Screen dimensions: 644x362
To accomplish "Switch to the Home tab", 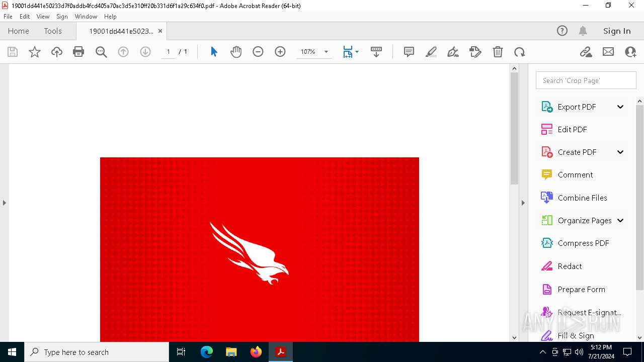I will 19,31.
